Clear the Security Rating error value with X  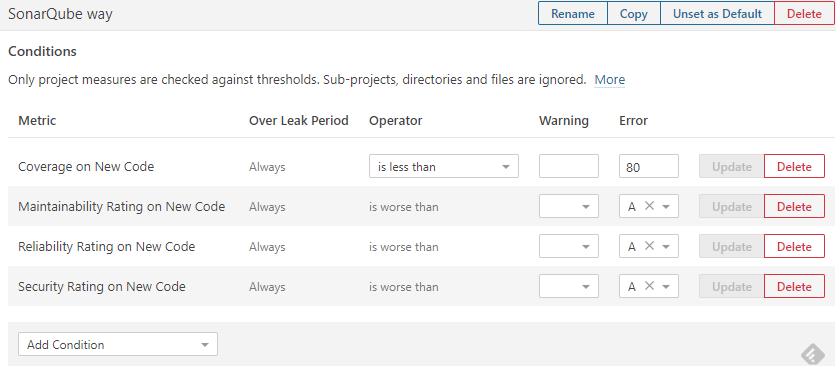[649, 286]
